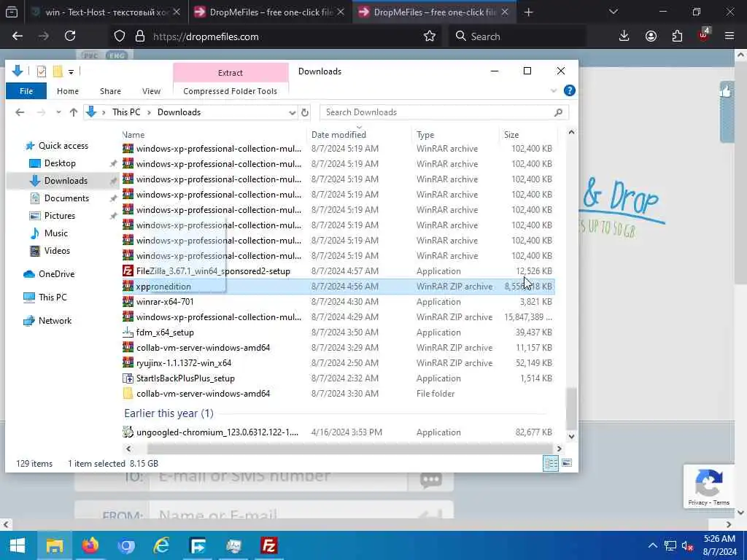This screenshot has height=560, width=747.
Task: Open the View ribbon tab
Action: (x=151, y=91)
